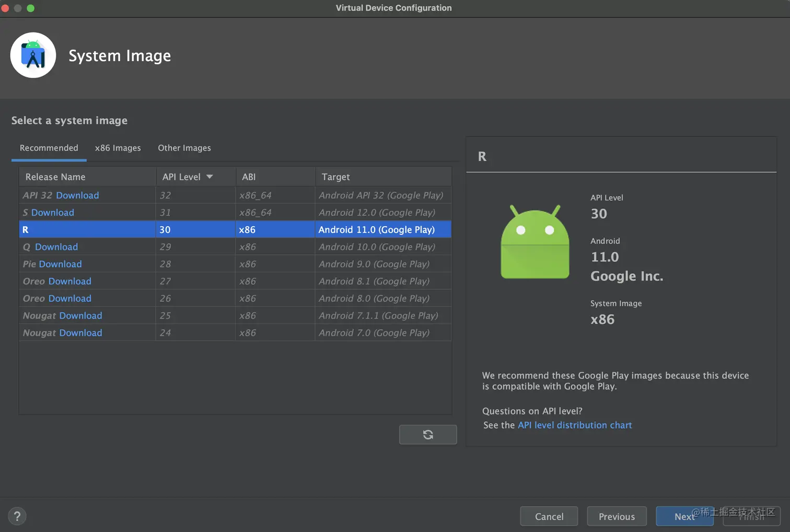This screenshot has height=532, width=790.
Task: Toggle the API Level sort arrow
Action: 210,177
